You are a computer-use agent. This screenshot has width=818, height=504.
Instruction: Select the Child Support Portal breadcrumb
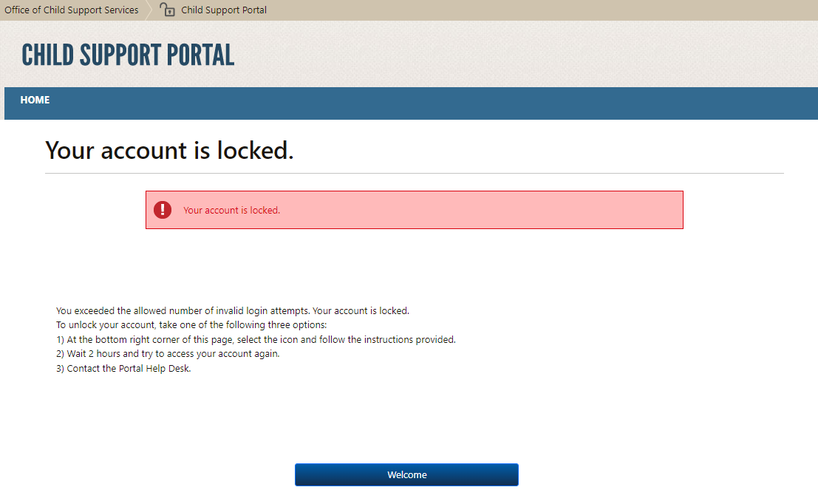(224, 10)
